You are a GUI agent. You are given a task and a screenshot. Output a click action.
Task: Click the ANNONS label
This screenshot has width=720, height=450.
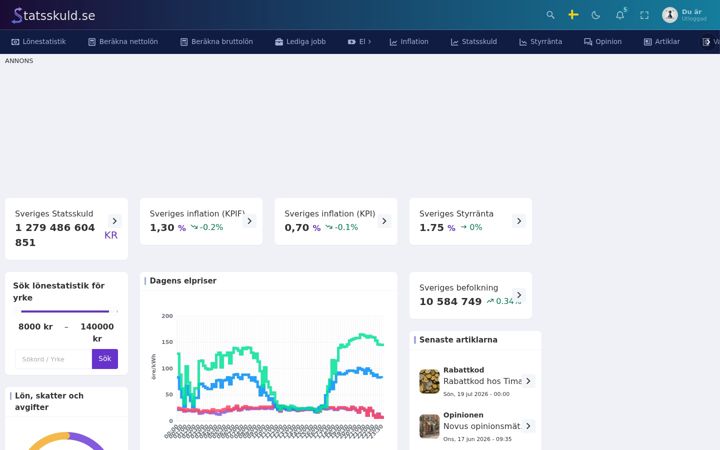(19, 61)
